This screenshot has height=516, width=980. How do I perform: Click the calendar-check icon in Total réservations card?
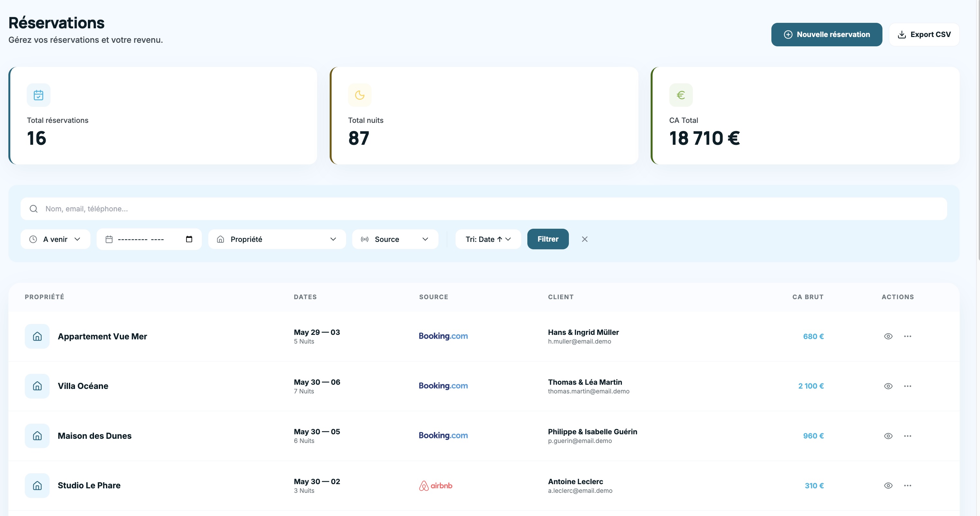(x=38, y=95)
